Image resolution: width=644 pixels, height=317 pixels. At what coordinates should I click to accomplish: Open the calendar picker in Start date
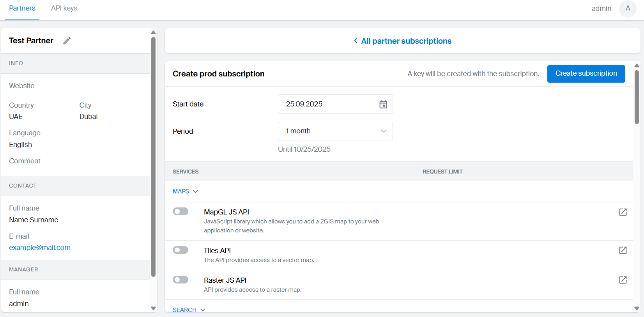pyautogui.click(x=383, y=104)
